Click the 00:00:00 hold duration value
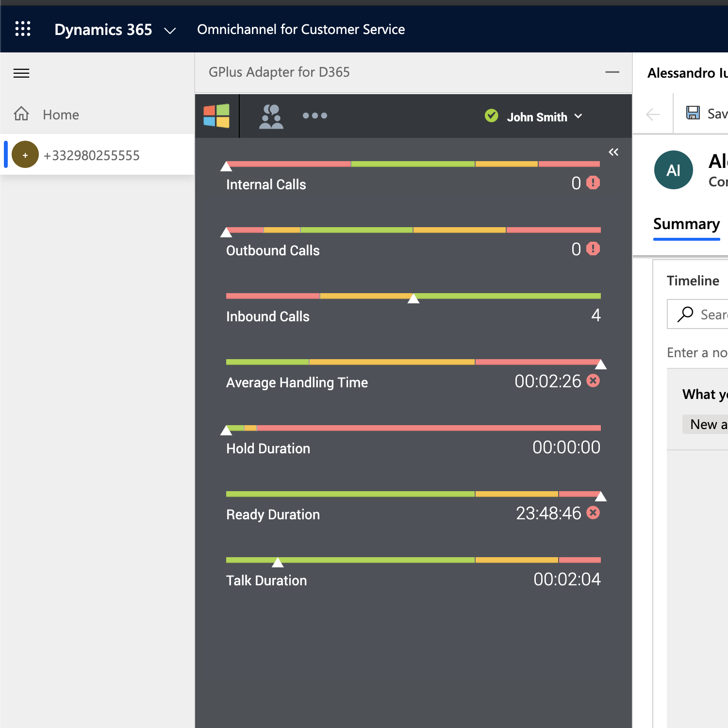728x728 pixels. pos(566,447)
